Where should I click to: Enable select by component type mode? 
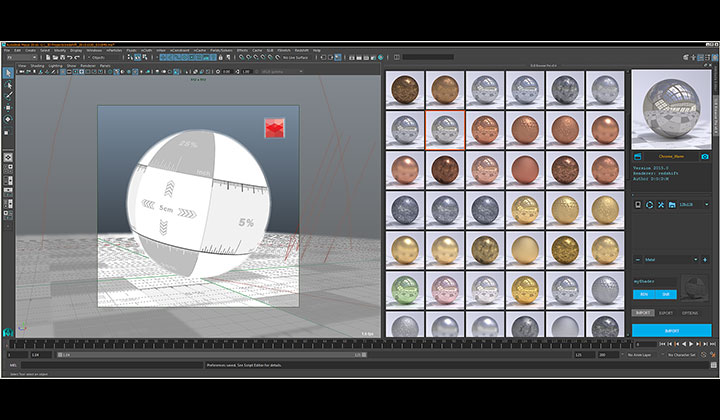[x=145, y=57]
